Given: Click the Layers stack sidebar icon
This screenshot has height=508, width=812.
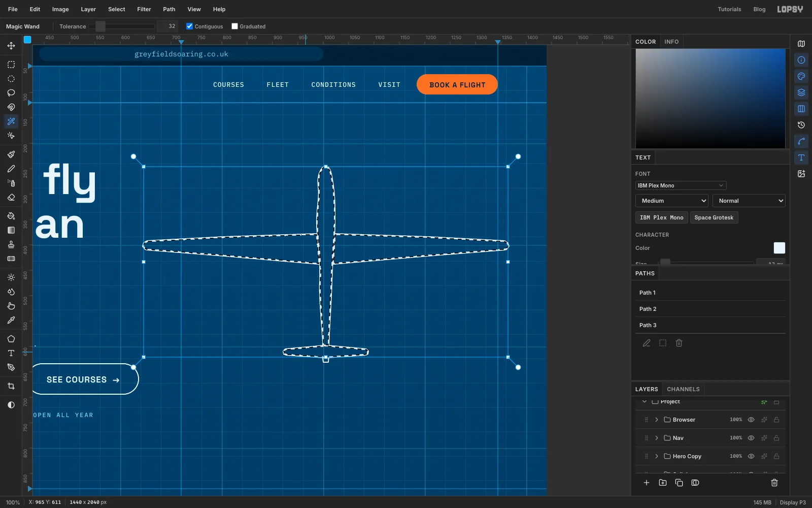Looking at the screenshot, I should point(801,92).
